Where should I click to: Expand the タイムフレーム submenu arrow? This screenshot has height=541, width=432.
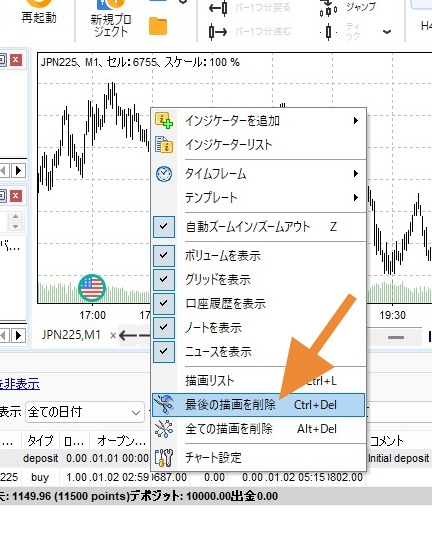coord(356,174)
